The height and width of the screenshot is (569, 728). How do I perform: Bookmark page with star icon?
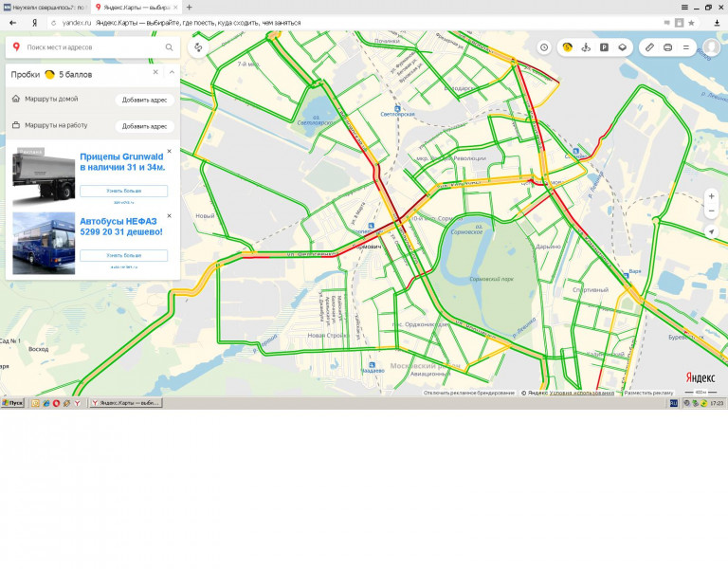[x=691, y=23]
